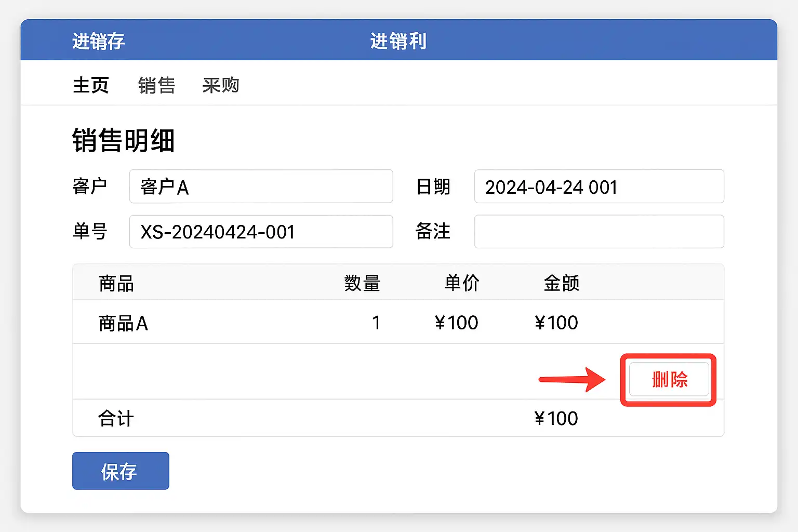Viewport: 798px width, 532px height.
Task: Click the 数量 column header
Action: (362, 284)
